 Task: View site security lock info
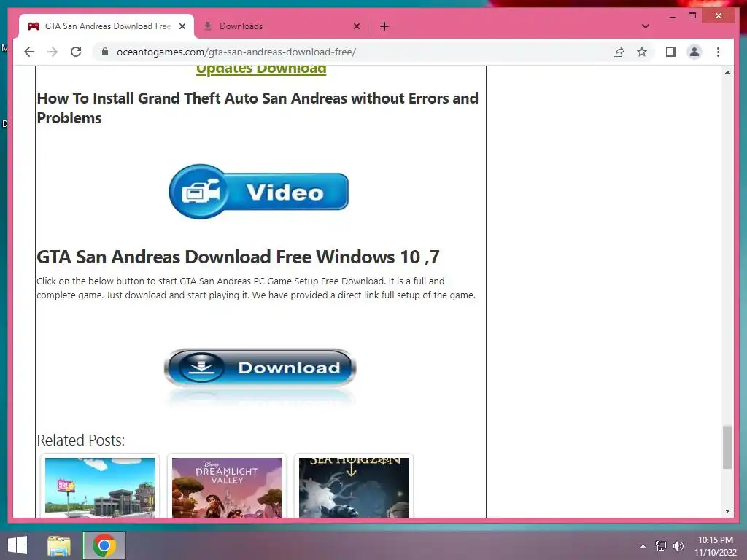pyautogui.click(x=105, y=52)
